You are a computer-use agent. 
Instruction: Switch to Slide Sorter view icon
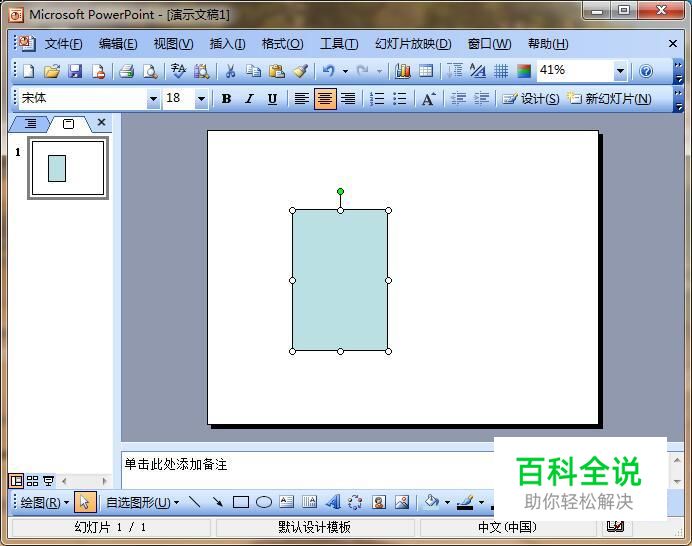click(32, 481)
